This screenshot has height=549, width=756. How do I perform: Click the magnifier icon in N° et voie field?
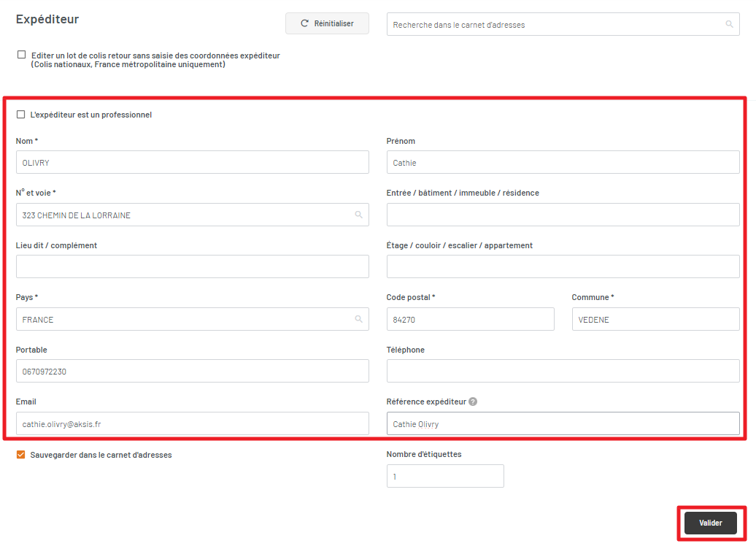[359, 215]
